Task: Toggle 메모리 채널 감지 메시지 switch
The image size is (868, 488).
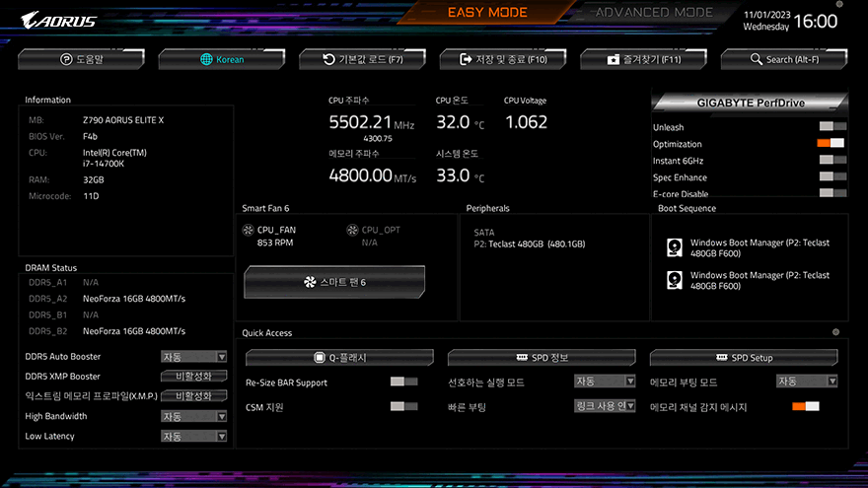Action: [x=806, y=406]
